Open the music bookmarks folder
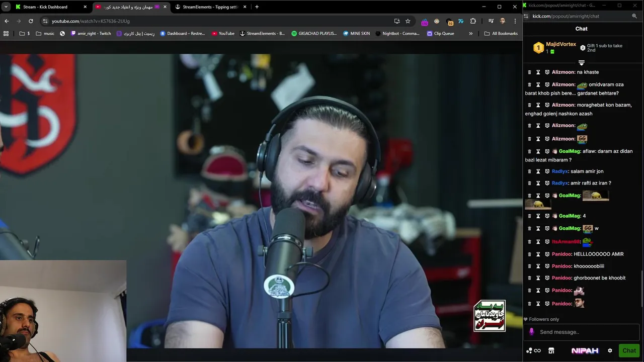Screen dimensions: 644x362 (45, 34)
